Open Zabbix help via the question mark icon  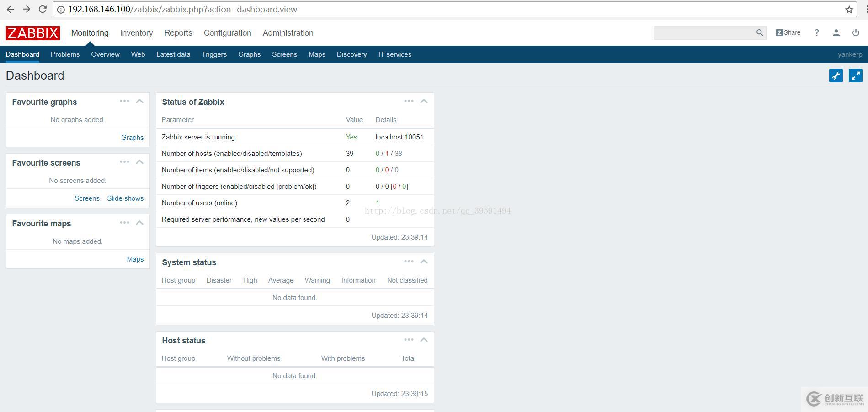click(817, 32)
